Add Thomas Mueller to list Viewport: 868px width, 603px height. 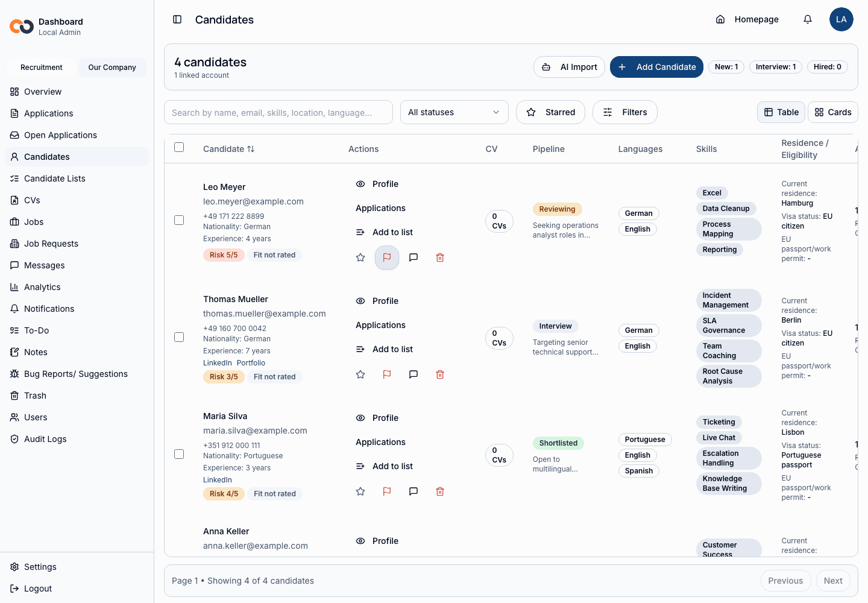(385, 349)
